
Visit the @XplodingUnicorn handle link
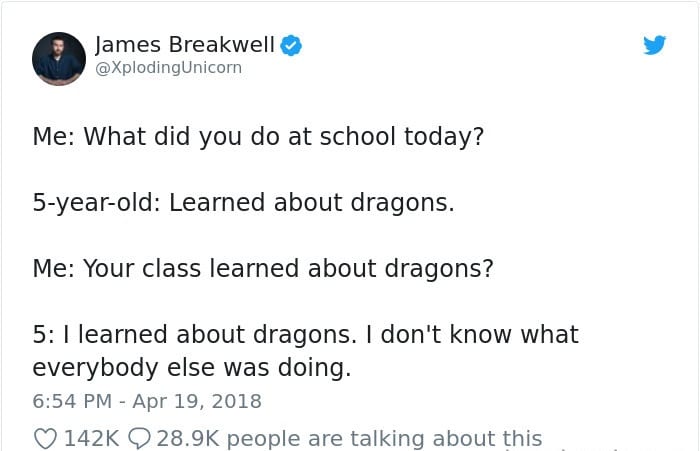tap(169, 68)
